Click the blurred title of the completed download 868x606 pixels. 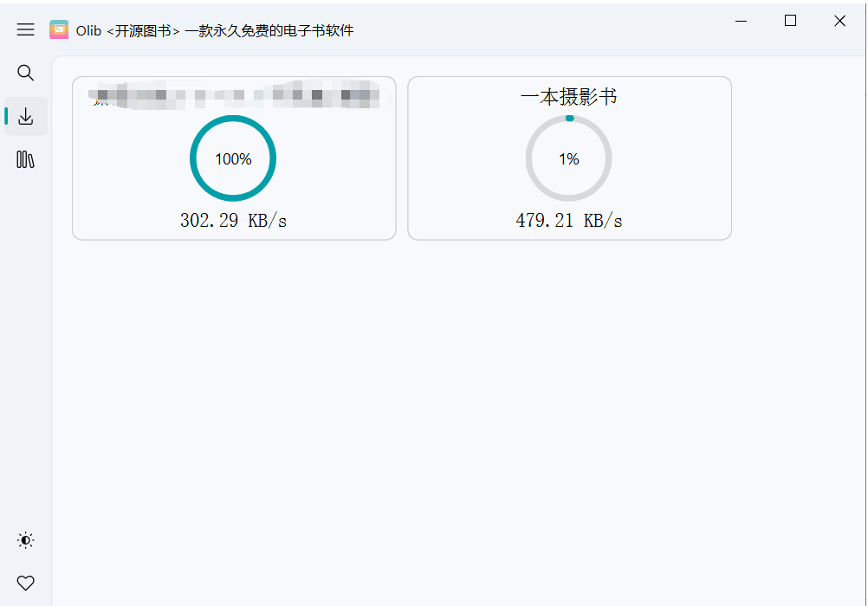(236, 95)
